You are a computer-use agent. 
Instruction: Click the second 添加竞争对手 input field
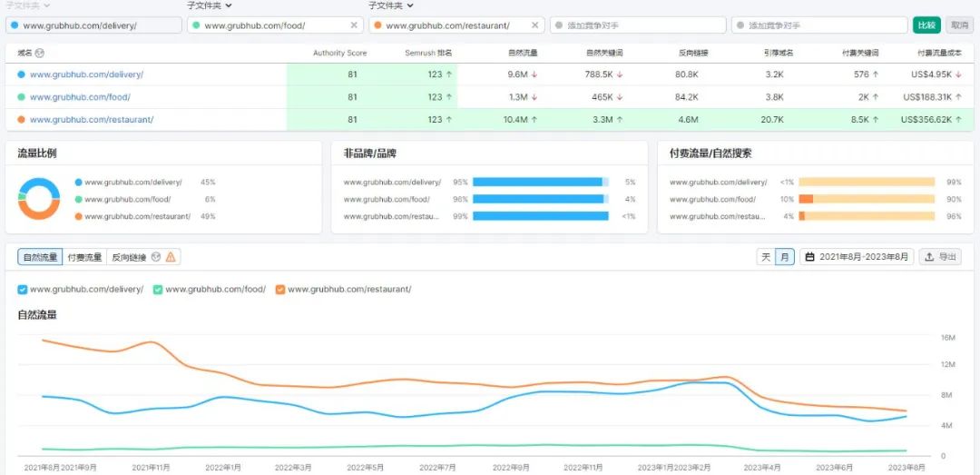tap(819, 25)
